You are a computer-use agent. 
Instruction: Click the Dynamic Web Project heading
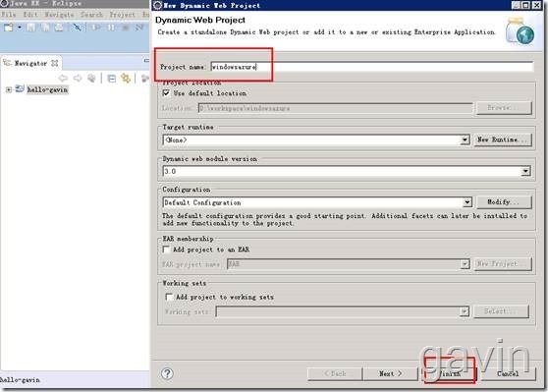[200, 20]
